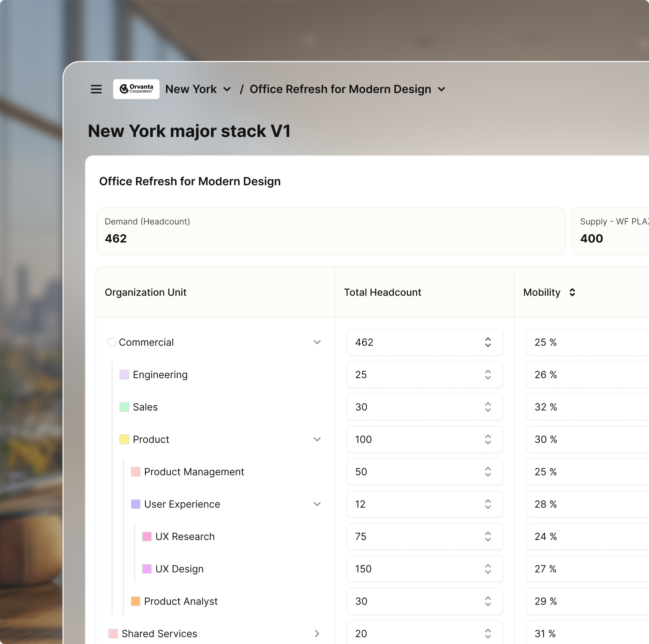Viewport: 649px width, 644px height.
Task: Open the hamburger navigation menu
Action: 96,89
